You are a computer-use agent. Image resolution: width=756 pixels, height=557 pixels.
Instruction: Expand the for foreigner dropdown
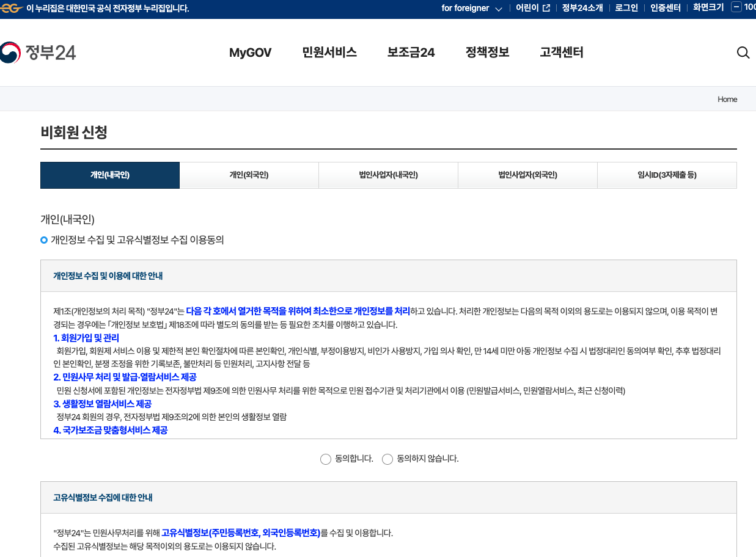[471, 8]
